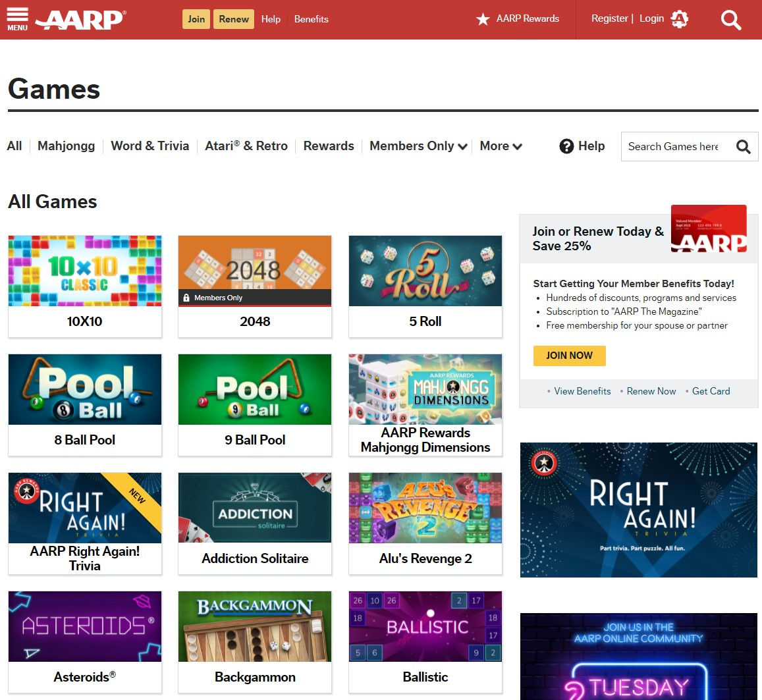
Task: Click the 9 Ball Pool title
Action: click(x=255, y=440)
